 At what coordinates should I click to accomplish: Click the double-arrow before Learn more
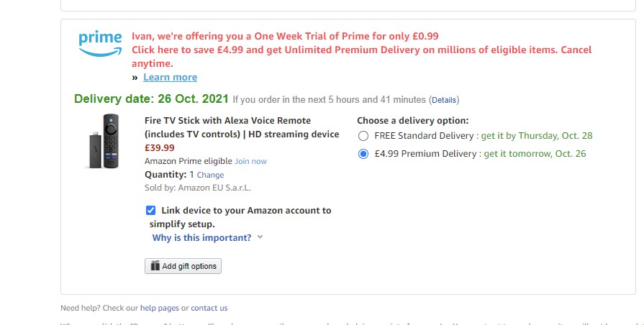coord(135,78)
